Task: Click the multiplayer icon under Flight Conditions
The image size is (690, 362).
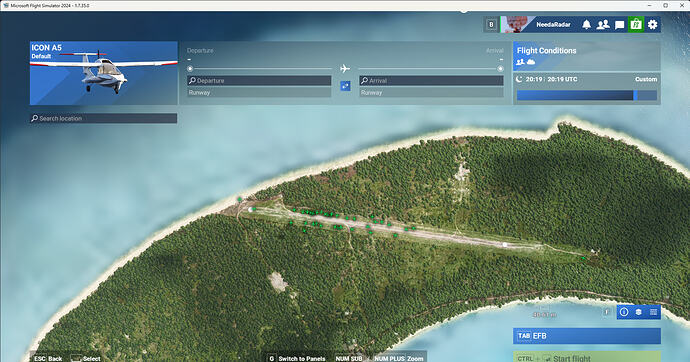Action: coord(520,62)
